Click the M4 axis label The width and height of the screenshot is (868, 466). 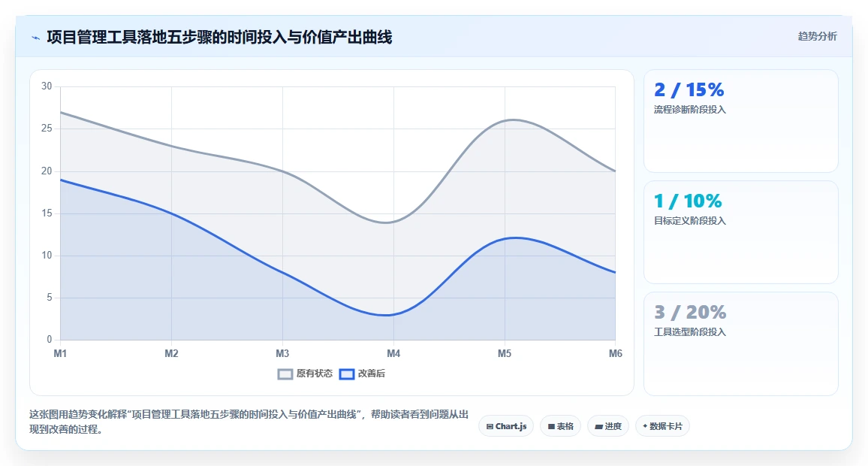coord(393,353)
